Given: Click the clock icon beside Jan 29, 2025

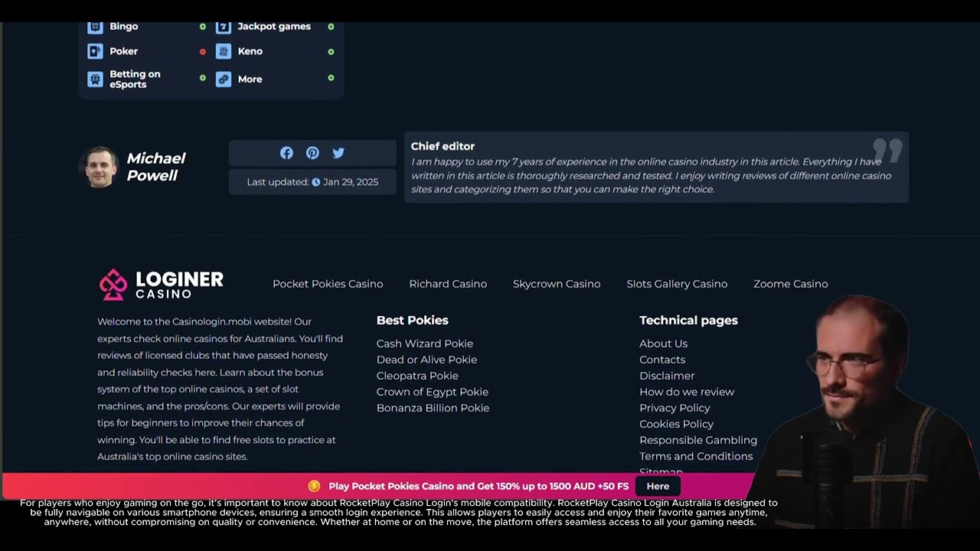Looking at the screenshot, I should click(315, 182).
